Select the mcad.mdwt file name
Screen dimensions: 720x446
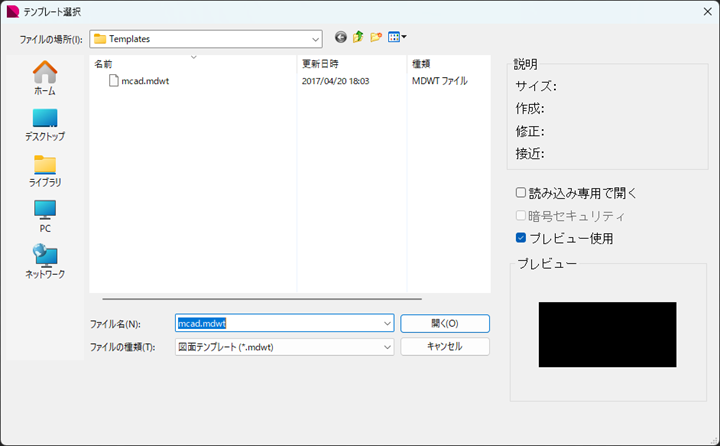(x=145, y=81)
